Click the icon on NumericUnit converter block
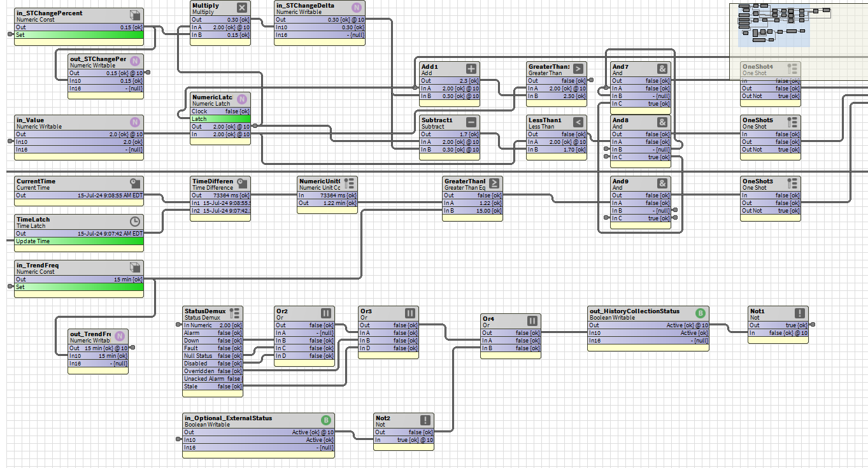The height and width of the screenshot is (468, 868). coord(348,183)
